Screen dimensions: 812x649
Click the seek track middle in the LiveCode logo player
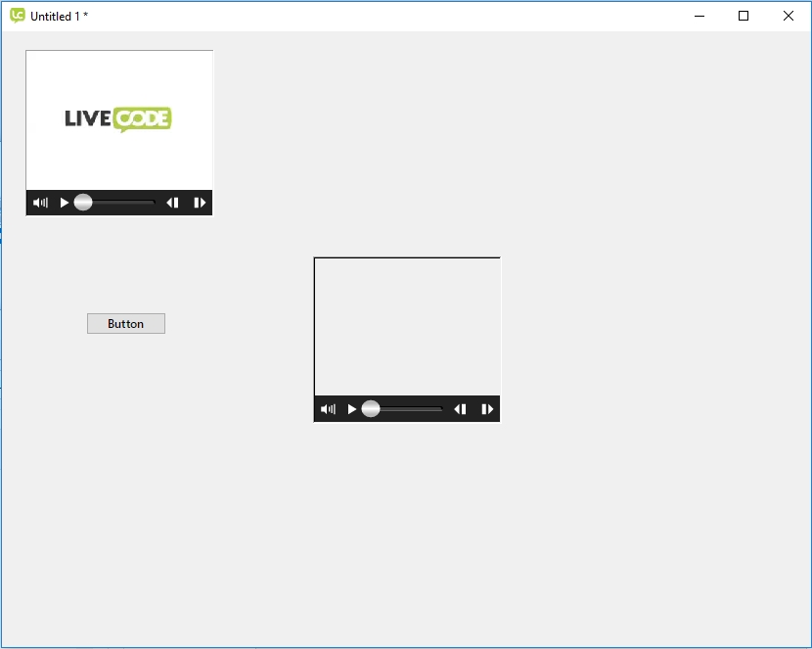(x=119, y=203)
